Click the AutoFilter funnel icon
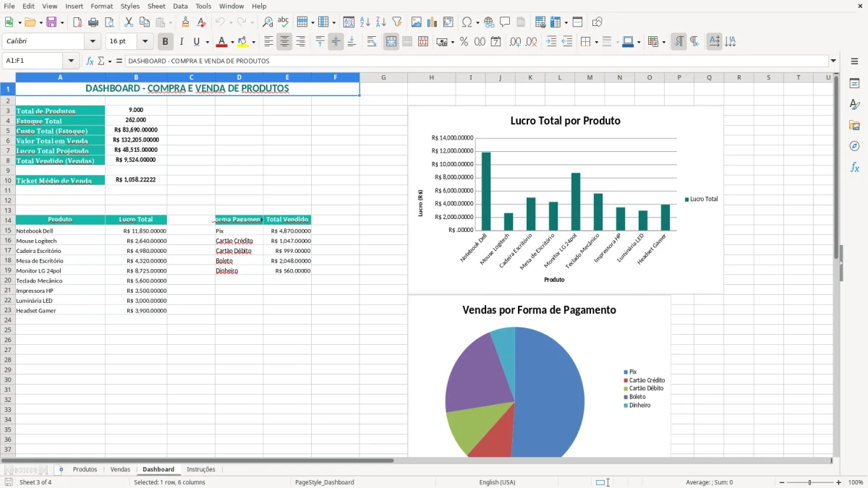The height and width of the screenshot is (488, 868). click(397, 22)
